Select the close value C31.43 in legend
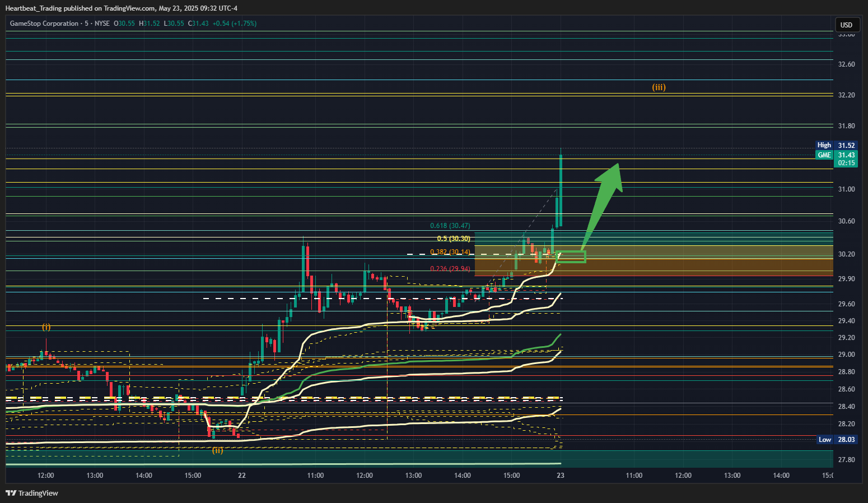The height and width of the screenshot is (503, 868). point(198,24)
